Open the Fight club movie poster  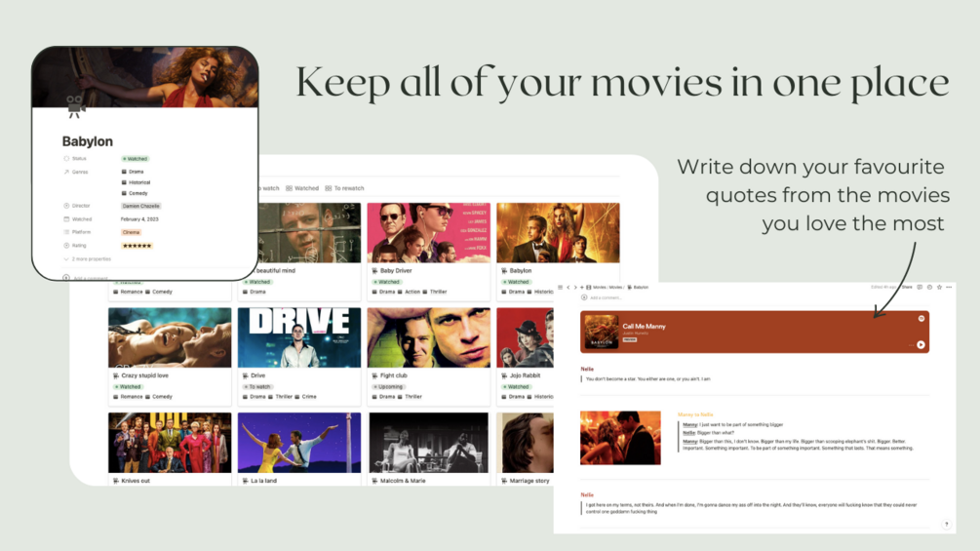pyautogui.click(x=429, y=337)
